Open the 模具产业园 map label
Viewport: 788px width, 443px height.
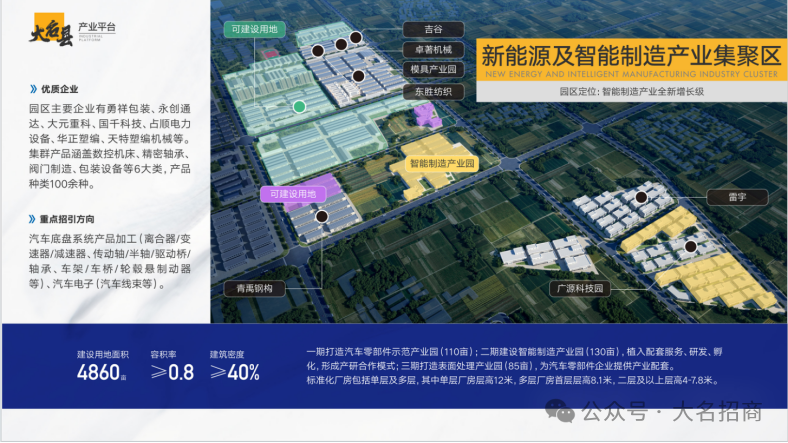click(x=433, y=69)
